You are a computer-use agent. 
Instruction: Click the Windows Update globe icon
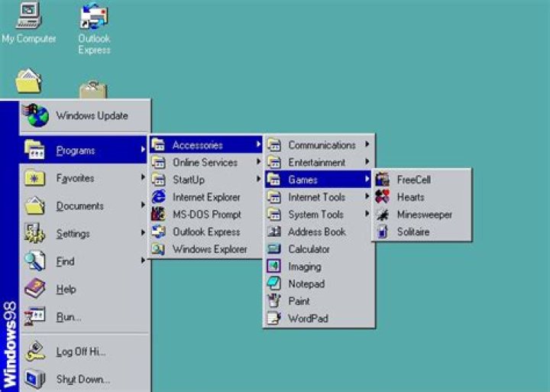coord(35,115)
